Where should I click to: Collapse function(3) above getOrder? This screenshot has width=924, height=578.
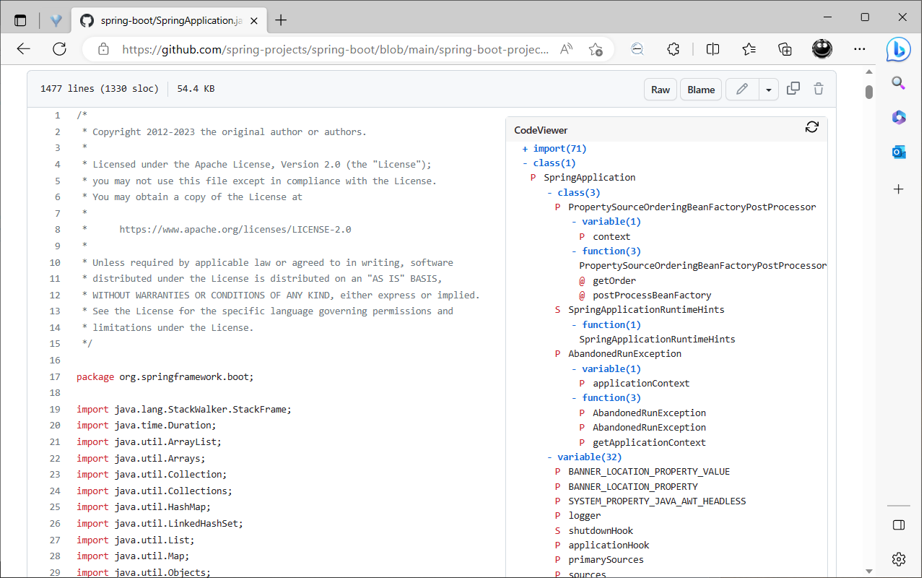(x=606, y=251)
